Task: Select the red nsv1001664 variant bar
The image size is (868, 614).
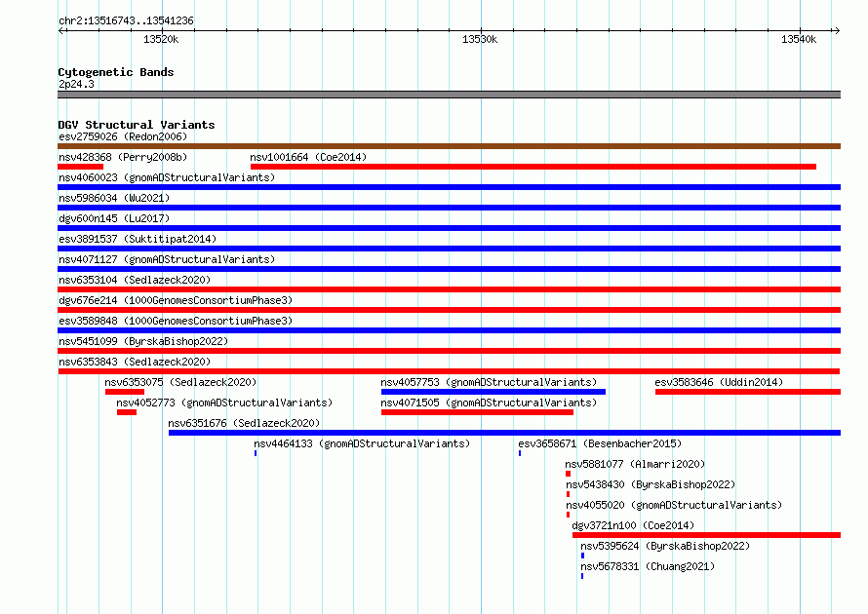Action: point(533,167)
